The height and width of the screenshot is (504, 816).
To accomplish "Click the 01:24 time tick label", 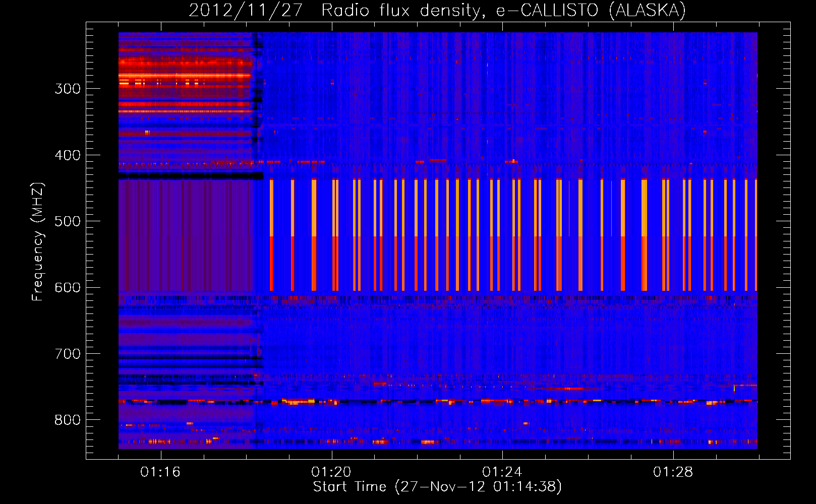I will 502,472.
